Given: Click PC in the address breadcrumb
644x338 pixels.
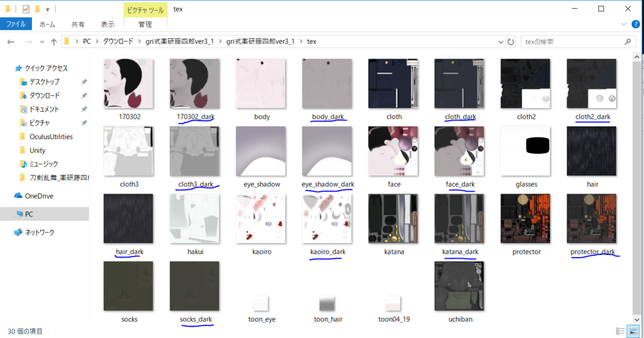Looking at the screenshot, I should (87, 41).
